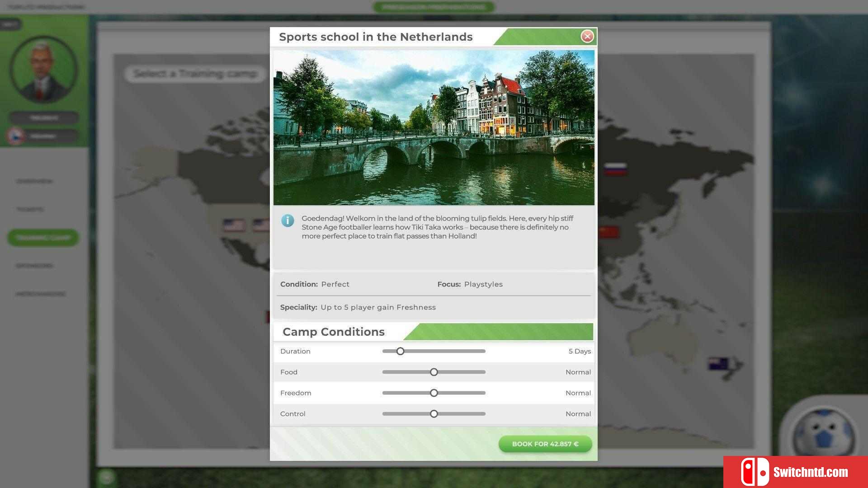Click the manager avatar portrait
This screenshot has height=488, width=868.
tap(43, 70)
